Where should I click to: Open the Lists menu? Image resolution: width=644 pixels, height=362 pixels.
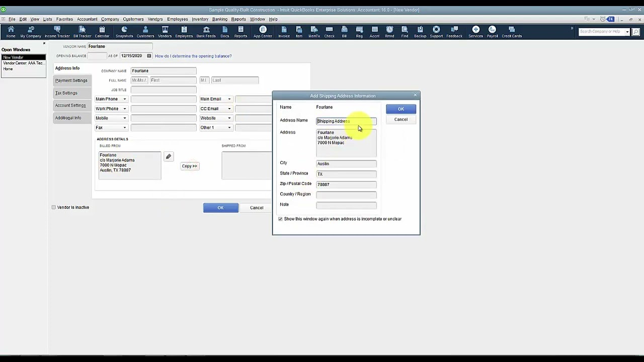pyautogui.click(x=47, y=19)
